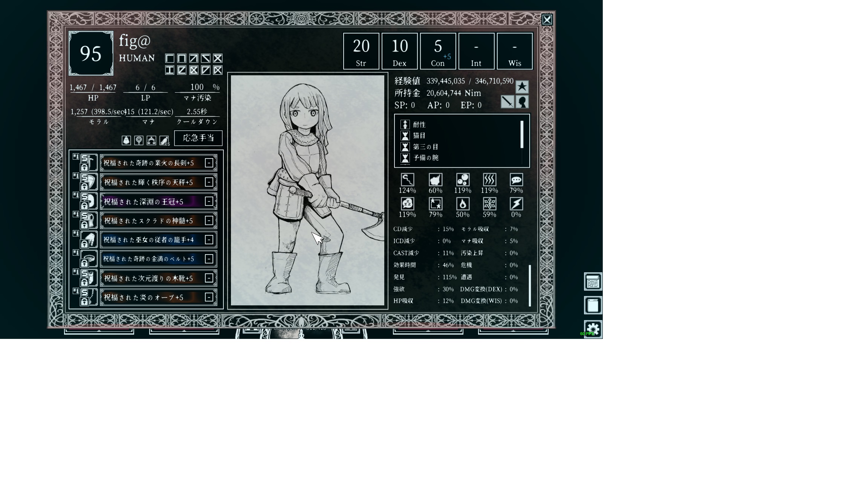This screenshot has height=488, width=868.
Task: Click the head silhouette icon button
Action: (x=522, y=102)
